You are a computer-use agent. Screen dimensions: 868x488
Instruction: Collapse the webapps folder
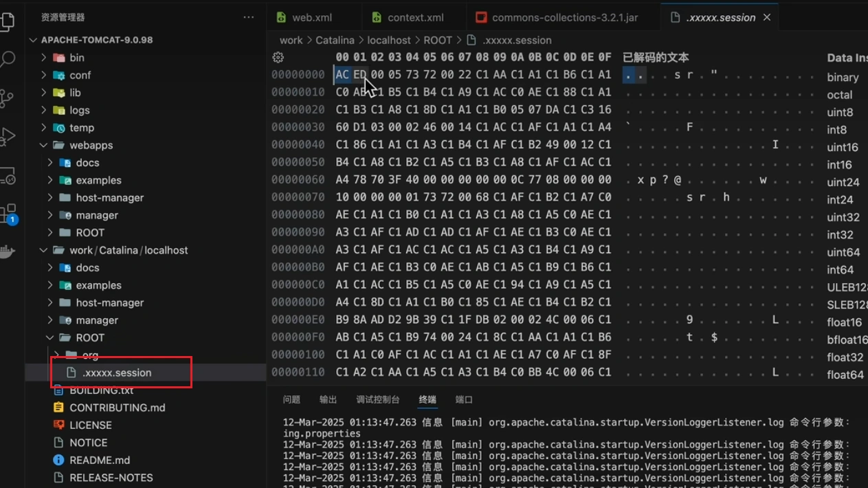(44, 145)
